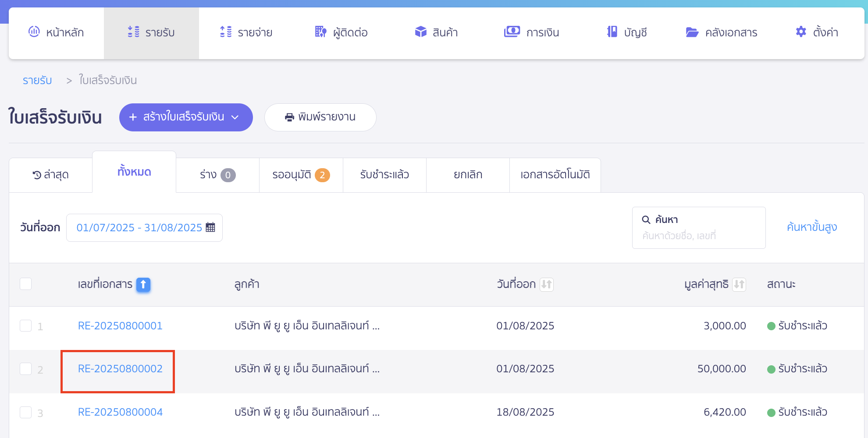This screenshot has width=868, height=438.
Task: Click the วันที่ออก column sort control
Action: coord(546,284)
